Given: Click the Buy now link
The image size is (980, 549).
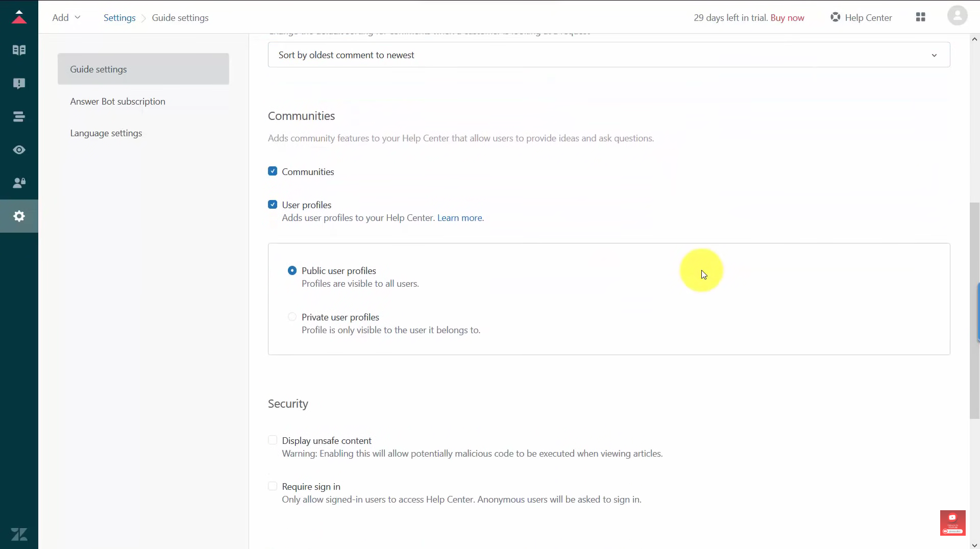Looking at the screenshot, I should pos(787,18).
